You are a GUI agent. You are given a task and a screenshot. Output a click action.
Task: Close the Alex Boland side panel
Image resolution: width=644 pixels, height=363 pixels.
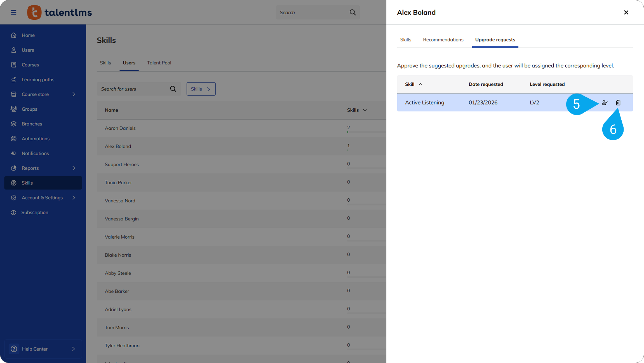(x=626, y=12)
